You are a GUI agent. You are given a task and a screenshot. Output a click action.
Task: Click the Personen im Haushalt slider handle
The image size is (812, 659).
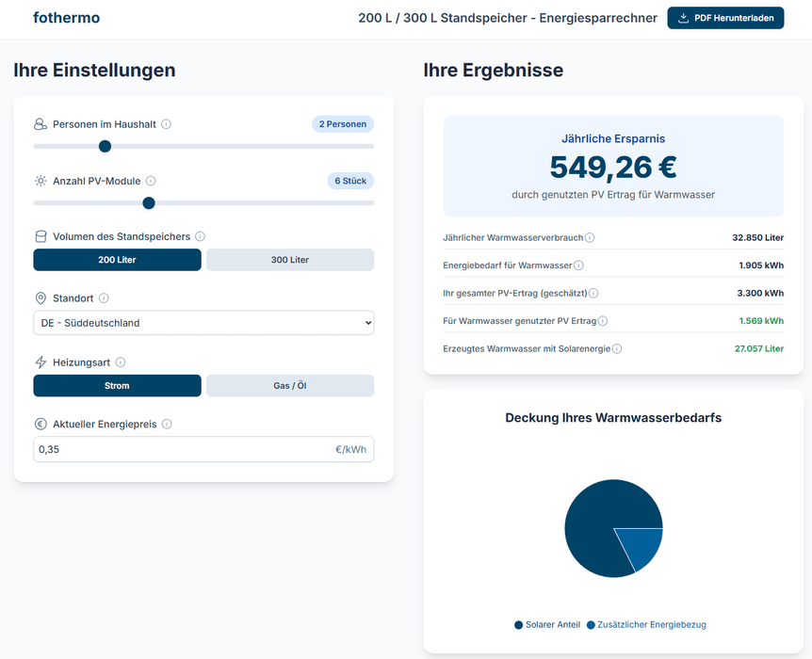(x=105, y=146)
